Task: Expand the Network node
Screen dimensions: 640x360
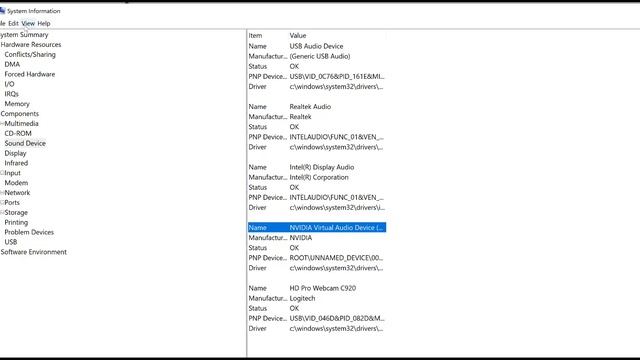Action: 2,193
